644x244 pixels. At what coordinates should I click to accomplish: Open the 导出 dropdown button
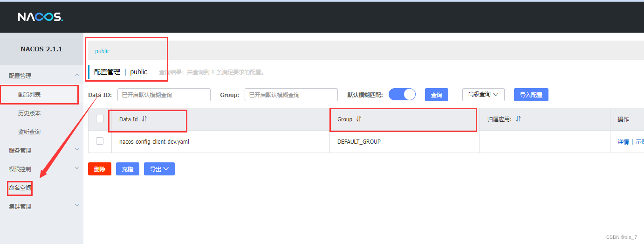pyautogui.click(x=159, y=169)
